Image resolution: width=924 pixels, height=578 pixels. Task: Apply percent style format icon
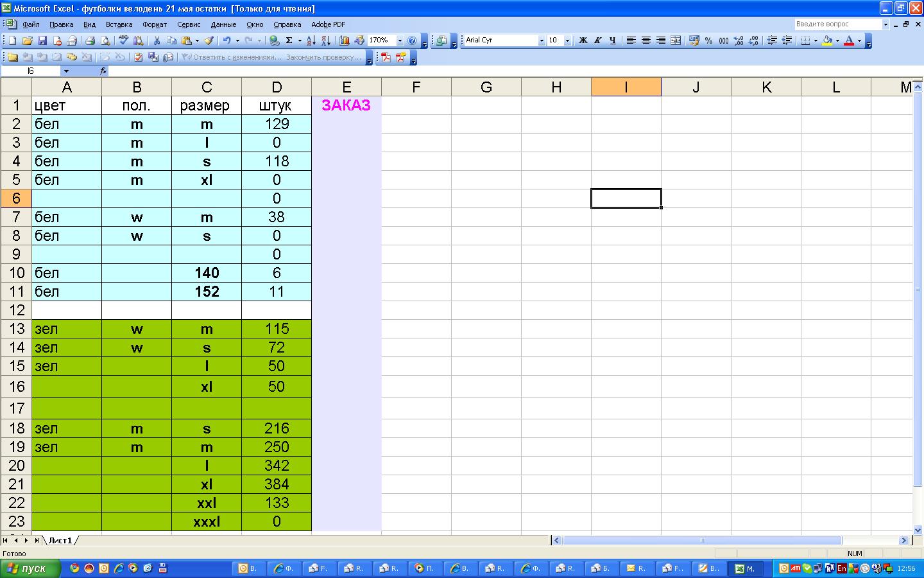pyautogui.click(x=708, y=40)
